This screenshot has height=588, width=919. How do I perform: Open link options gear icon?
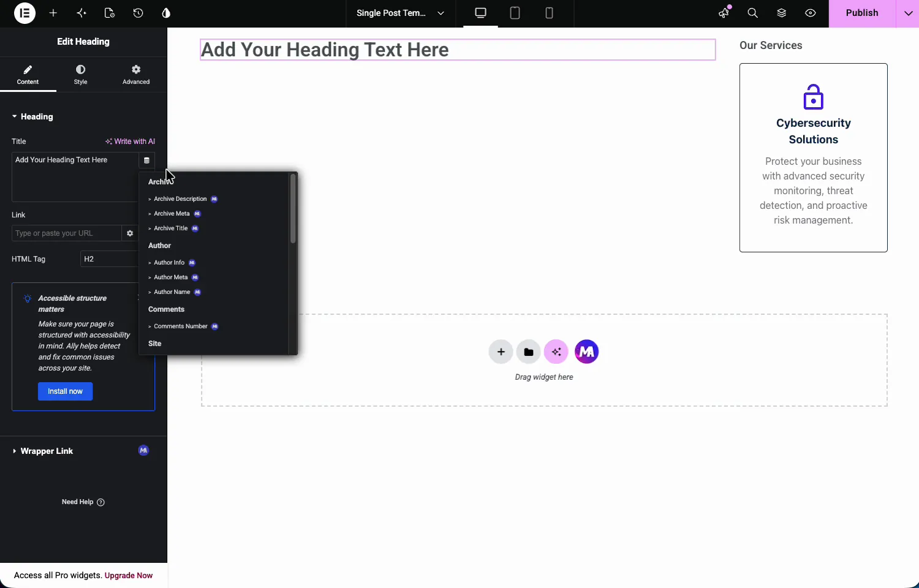pyautogui.click(x=130, y=233)
